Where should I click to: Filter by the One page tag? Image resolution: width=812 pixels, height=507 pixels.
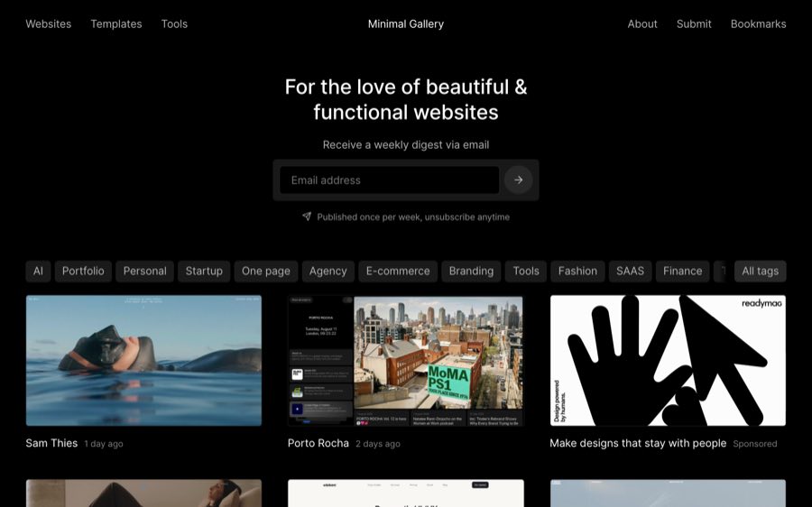[x=266, y=272]
